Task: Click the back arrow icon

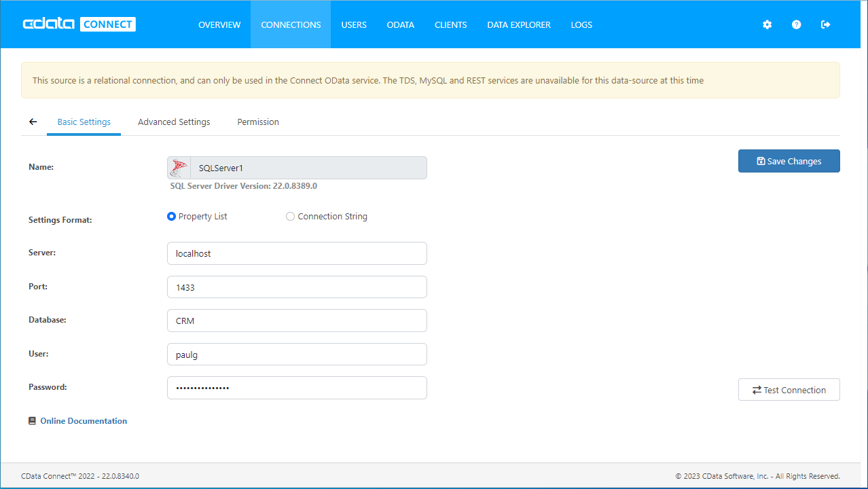Action: point(33,122)
